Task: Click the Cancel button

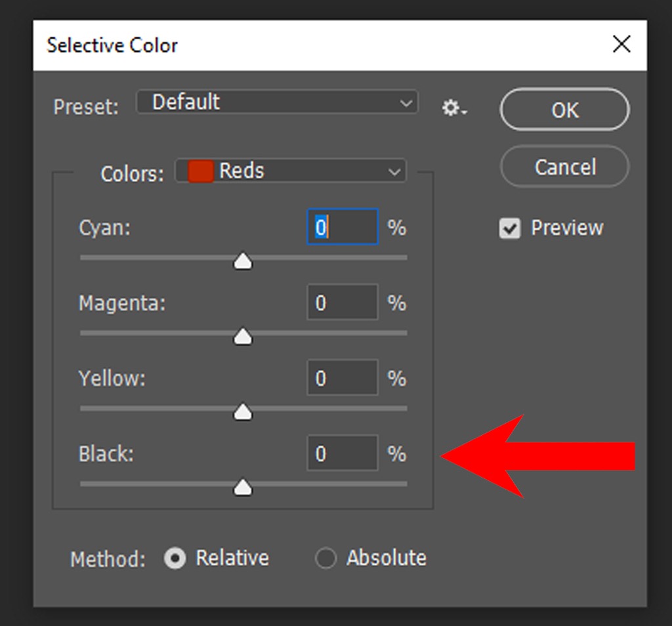Action: 564,167
